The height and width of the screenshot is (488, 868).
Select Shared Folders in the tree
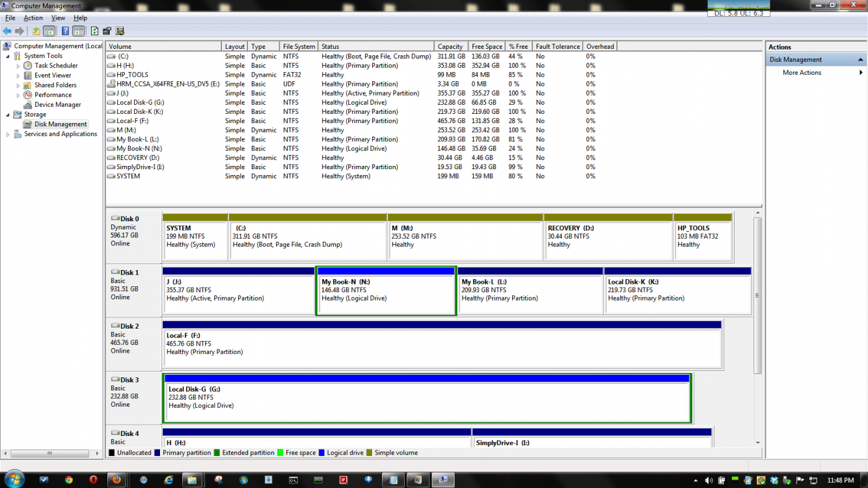55,85
